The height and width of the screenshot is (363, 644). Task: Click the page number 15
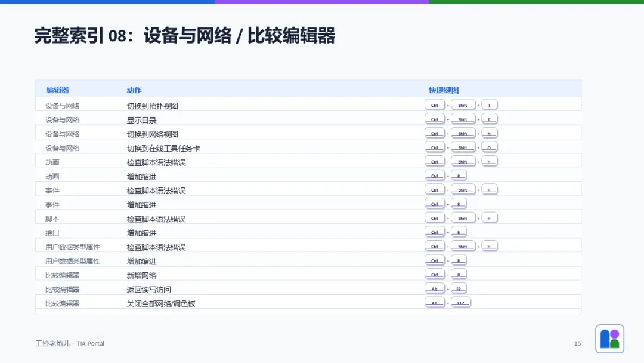[577, 343]
